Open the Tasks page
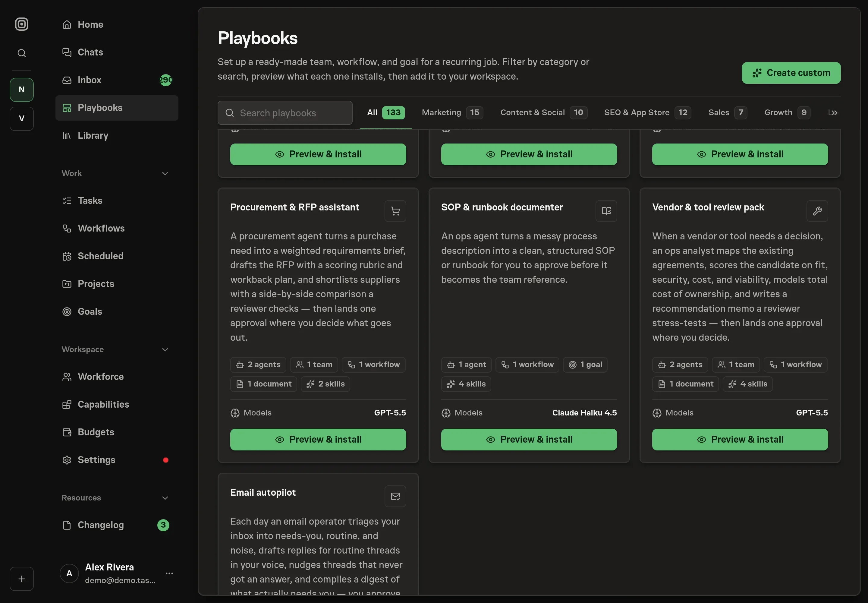Image resolution: width=868 pixels, height=603 pixels. point(117,200)
